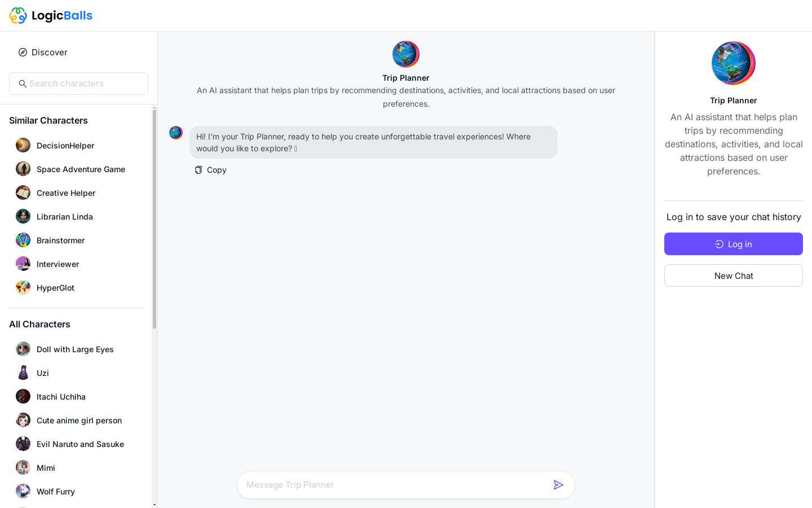Click the sidebar vertical scrollbar
This screenshot has width=812, height=508.
155,219
